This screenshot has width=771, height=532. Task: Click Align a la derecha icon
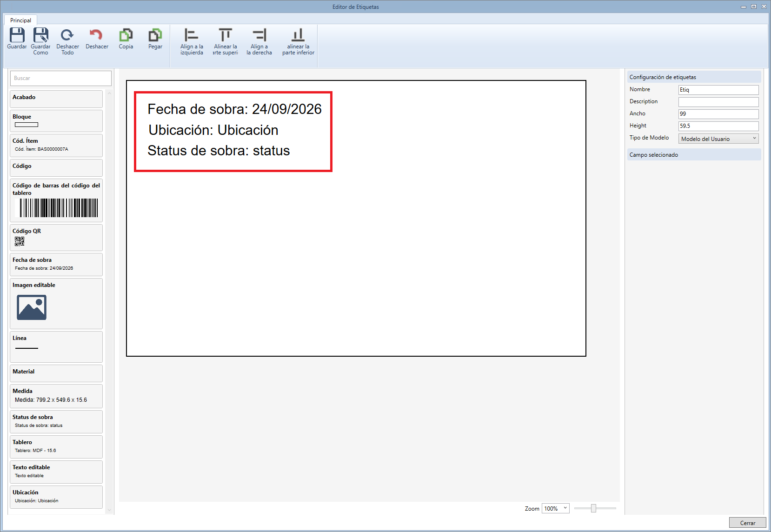pyautogui.click(x=259, y=35)
